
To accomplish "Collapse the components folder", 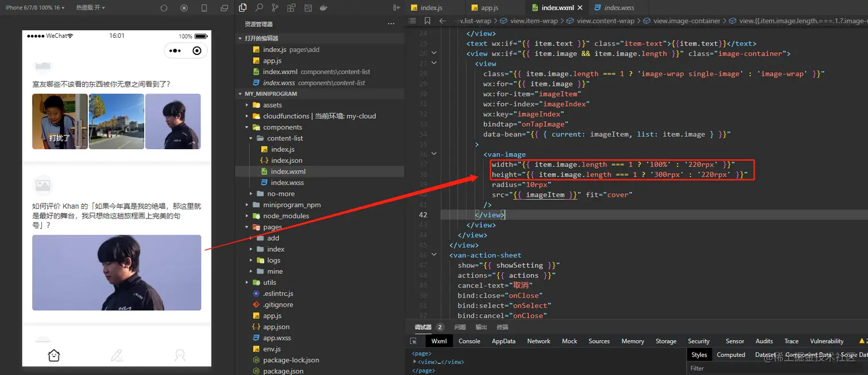I will [x=247, y=127].
